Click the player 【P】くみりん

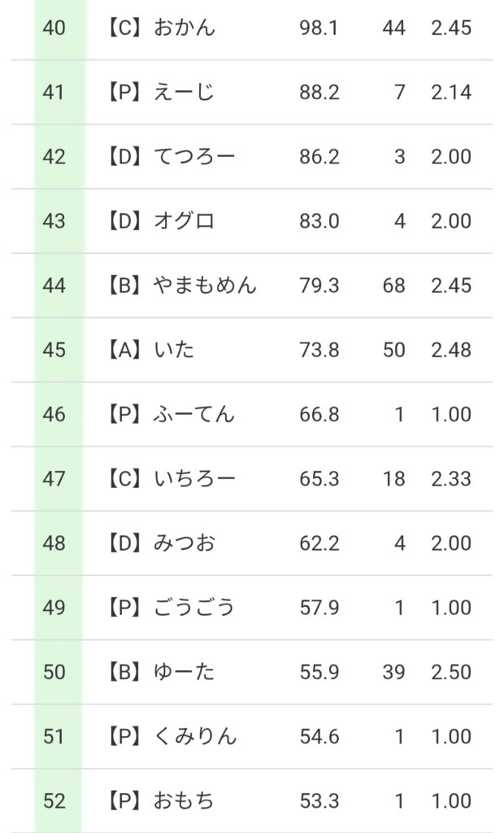click(x=171, y=736)
